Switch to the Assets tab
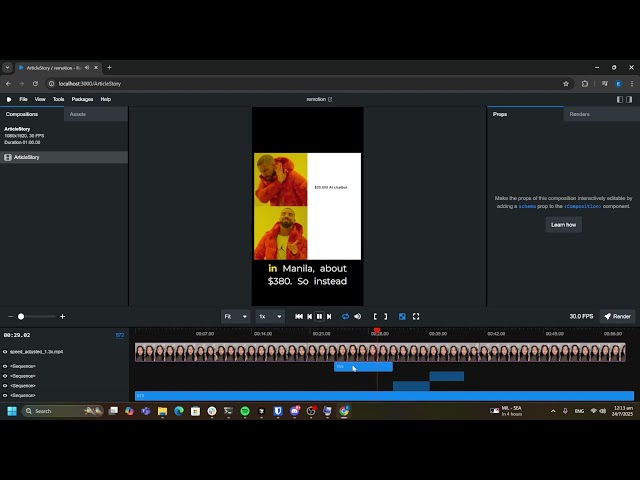 [x=96, y=114]
